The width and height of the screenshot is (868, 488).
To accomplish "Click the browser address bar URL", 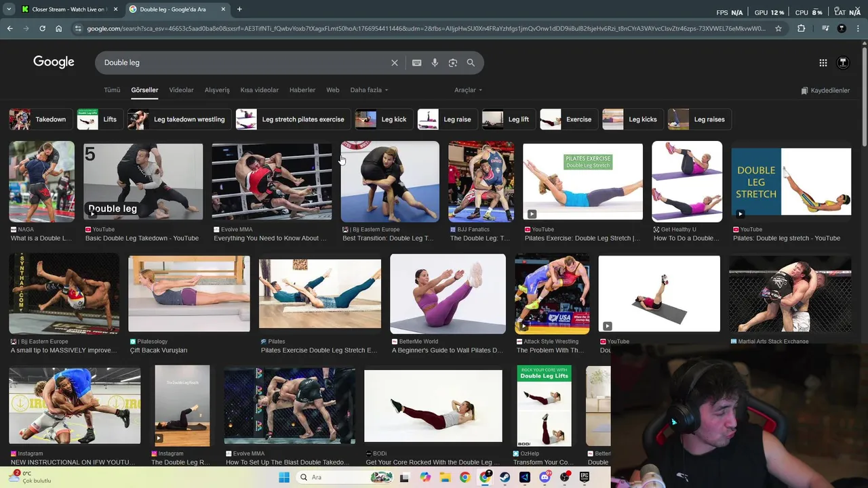I will (427, 28).
